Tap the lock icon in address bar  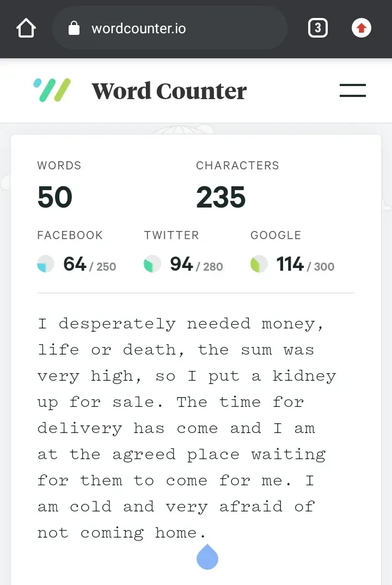pyautogui.click(x=74, y=28)
